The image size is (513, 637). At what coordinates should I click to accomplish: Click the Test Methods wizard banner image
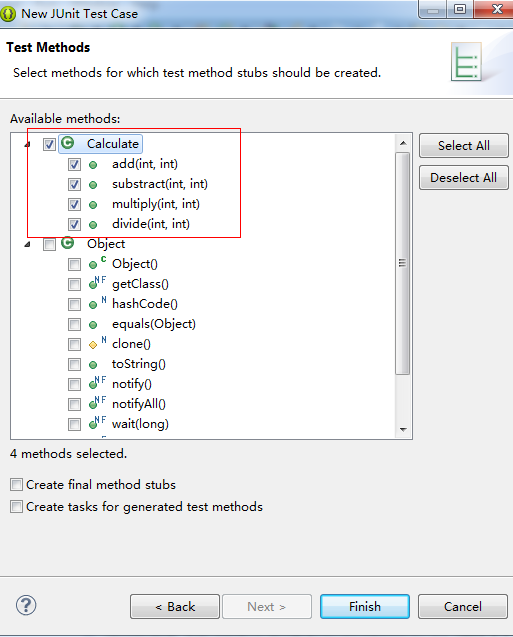tap(467, 62)
